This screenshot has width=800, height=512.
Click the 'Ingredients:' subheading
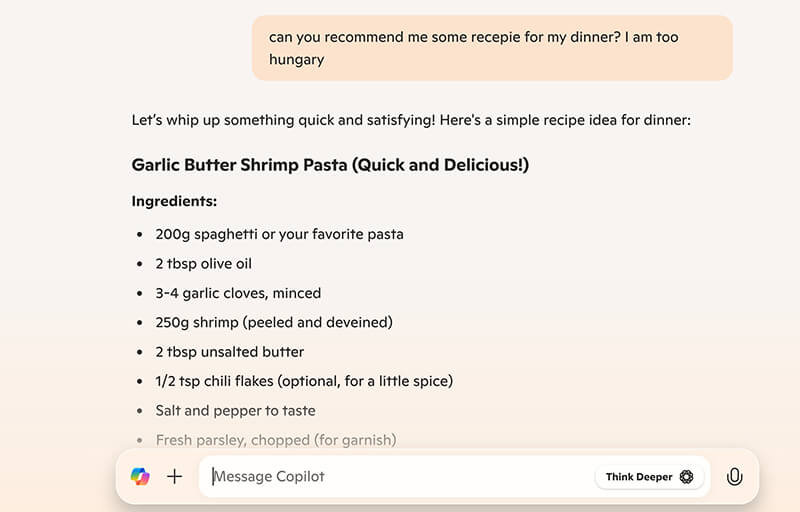174,201
